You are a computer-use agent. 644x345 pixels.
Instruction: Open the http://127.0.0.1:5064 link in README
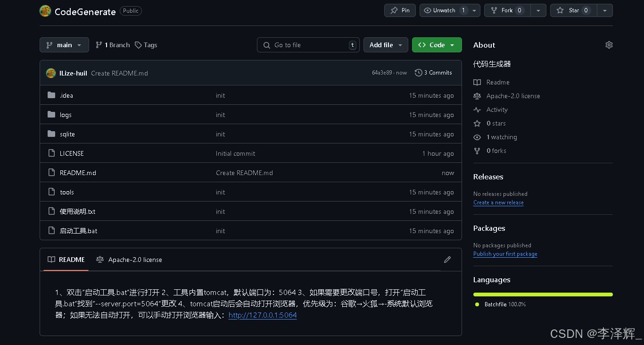[x=262, y=315]
